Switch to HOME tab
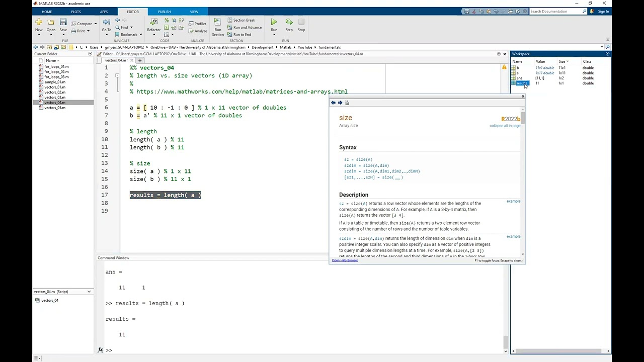 (x=47, y=12)
